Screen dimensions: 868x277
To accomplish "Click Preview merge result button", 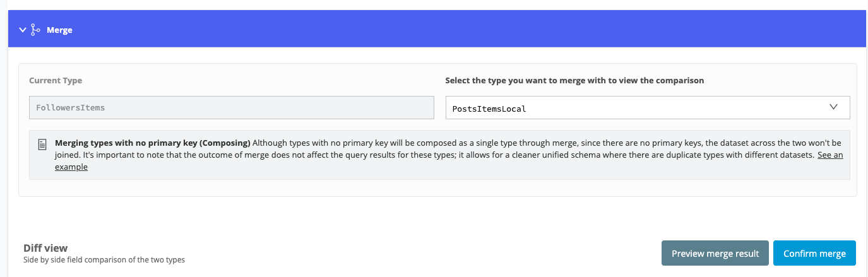I will [715, 253].
